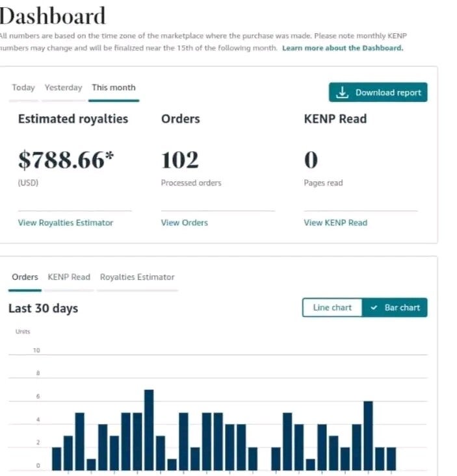Screen dimensions: 457x476
Task: Select the Bar chart toggle
Action: (395, 308)
